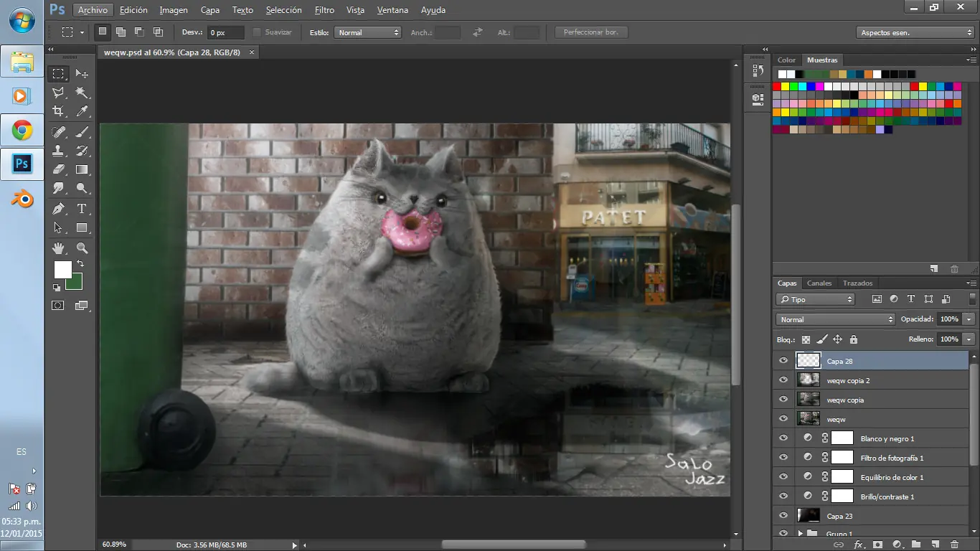
Task: Open the Archivo menu
Action: coord(93,10)
